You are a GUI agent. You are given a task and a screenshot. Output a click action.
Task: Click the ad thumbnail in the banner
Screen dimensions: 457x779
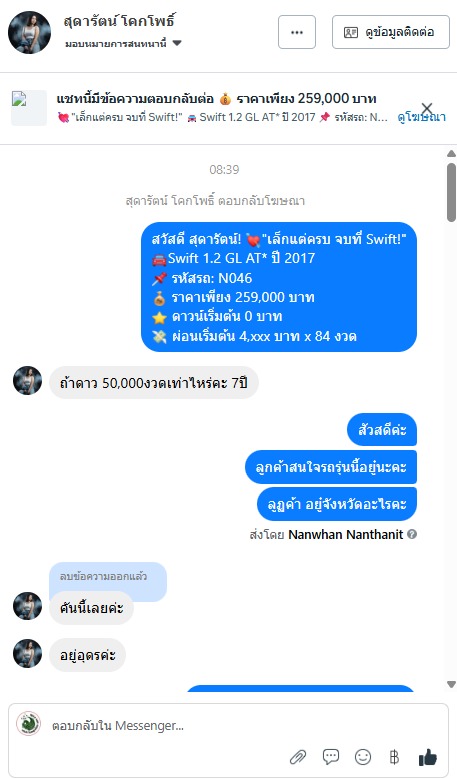[29, 108]
